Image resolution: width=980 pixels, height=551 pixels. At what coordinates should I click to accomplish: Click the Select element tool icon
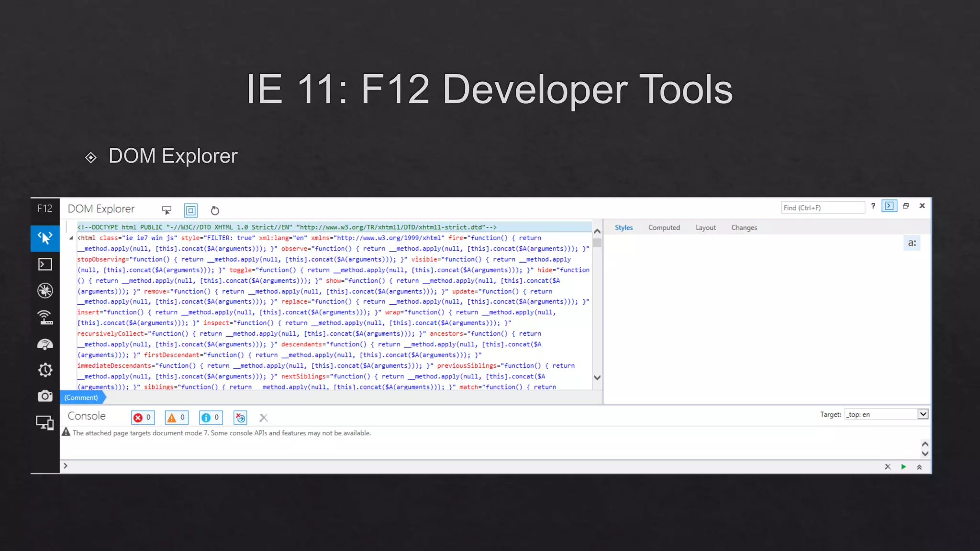[x=167, y=210]
